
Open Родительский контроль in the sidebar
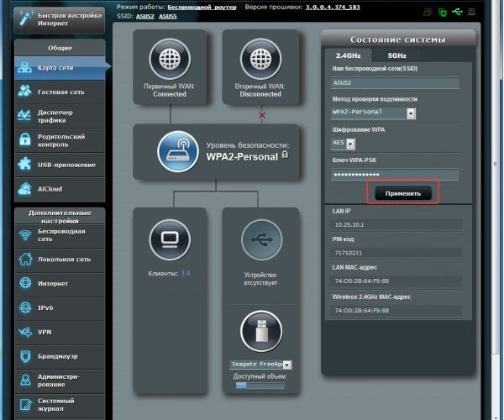point(60,140)
